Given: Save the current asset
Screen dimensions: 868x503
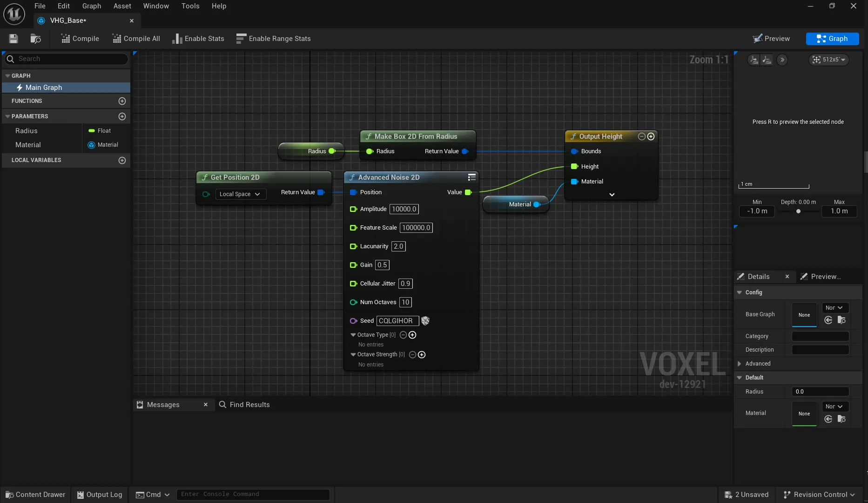Looking at the screenshot, I should pyautogui.click(x=13, y=38).
